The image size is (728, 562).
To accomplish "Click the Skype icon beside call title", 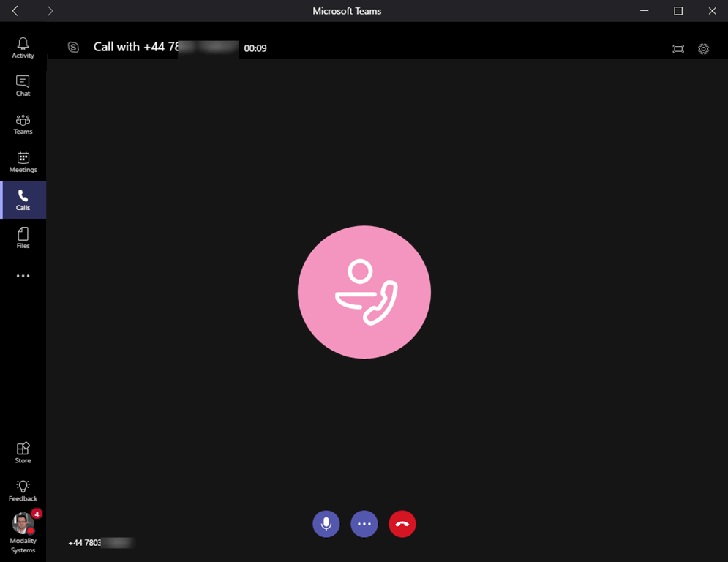I will point(73,48).
